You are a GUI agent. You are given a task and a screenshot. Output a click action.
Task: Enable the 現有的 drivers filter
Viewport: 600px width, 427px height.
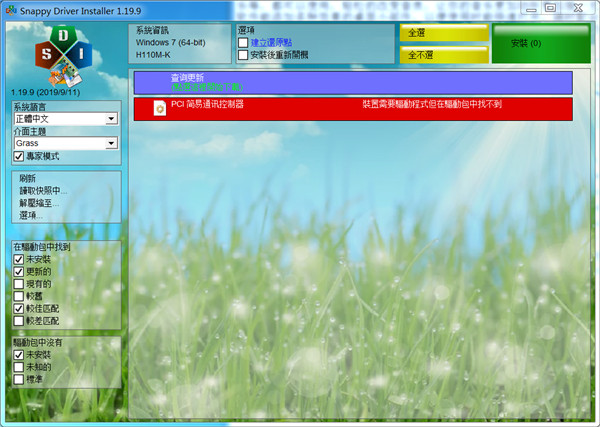pos(19,284)
